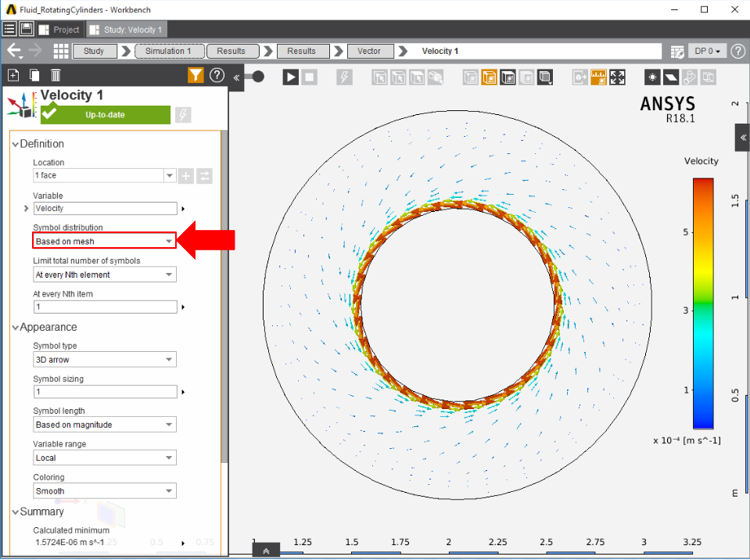Navigate to Study breadcrumb
The image size is (750, 560).
click(94, 51)
